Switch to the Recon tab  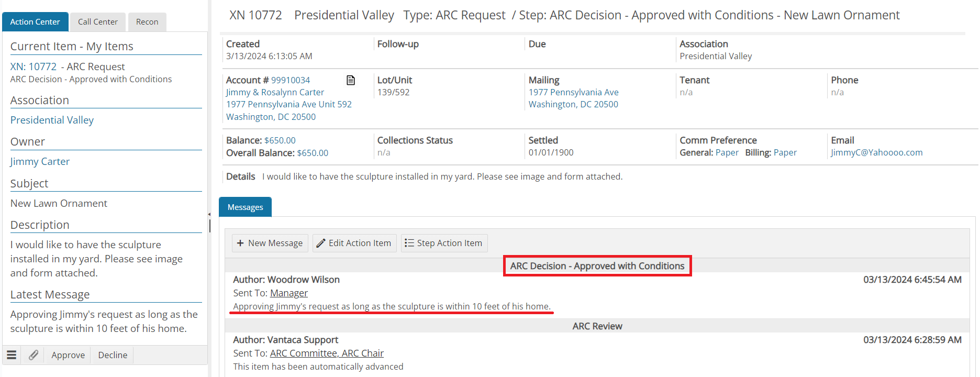(147, 22)
